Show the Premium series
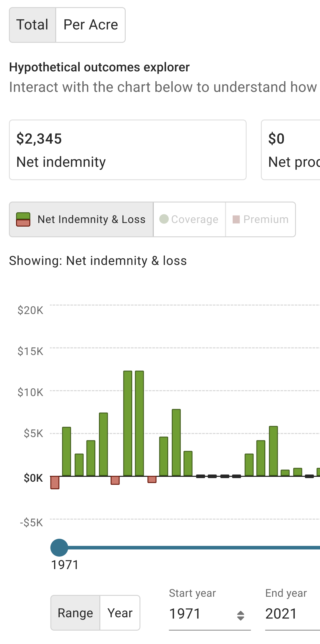 pos(261,219)
